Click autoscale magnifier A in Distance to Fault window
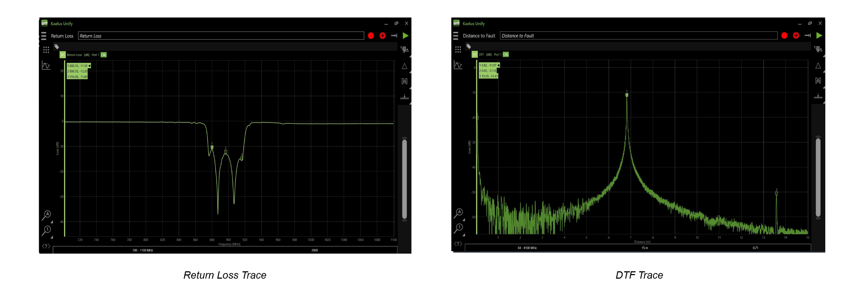 458,213
